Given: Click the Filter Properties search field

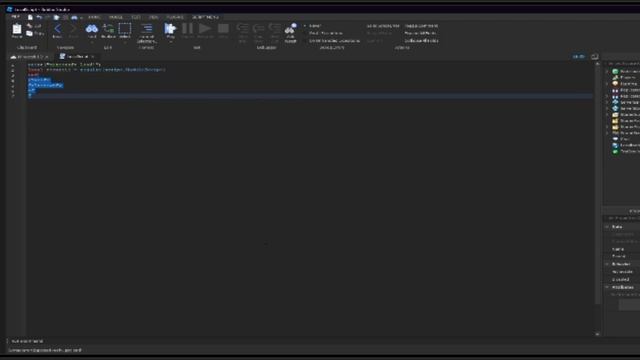Looking at the screenshot, I should coord(622,218).
